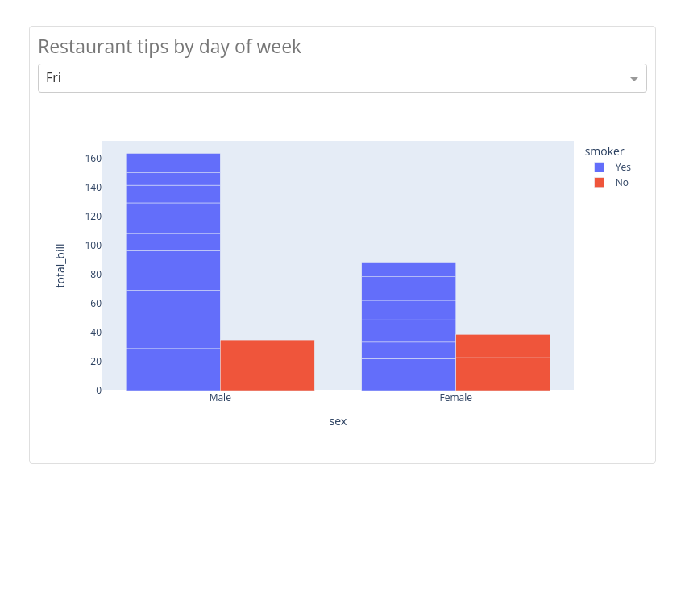Toggle the "Yes" smoker legend label
The image size is (685, 616).
(x=623, y=167)
